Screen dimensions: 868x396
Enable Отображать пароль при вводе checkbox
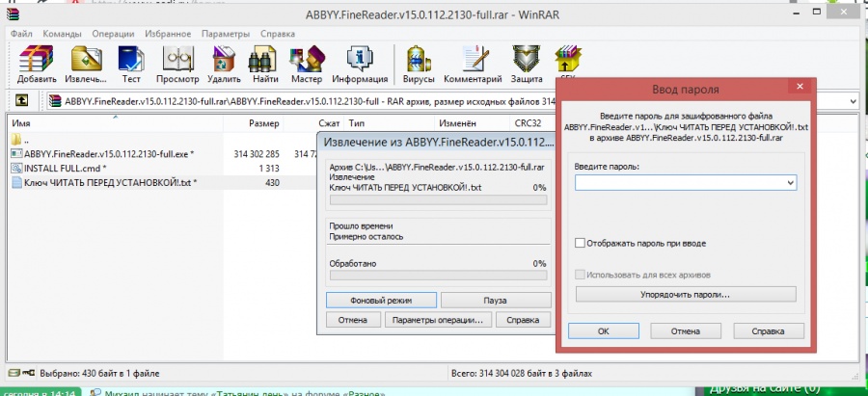pyautogui.click(x=580, y=243)
